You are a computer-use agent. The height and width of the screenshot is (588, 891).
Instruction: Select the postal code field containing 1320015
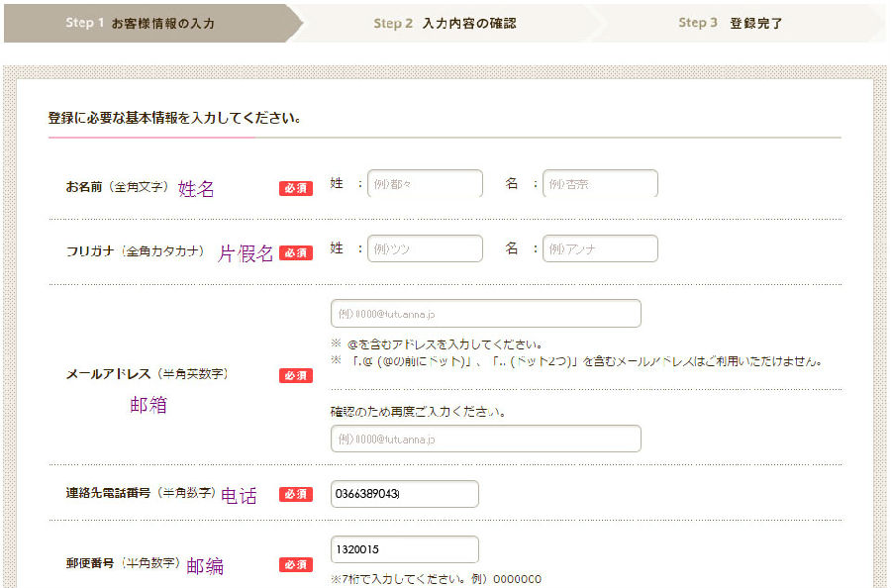(404, 549)
